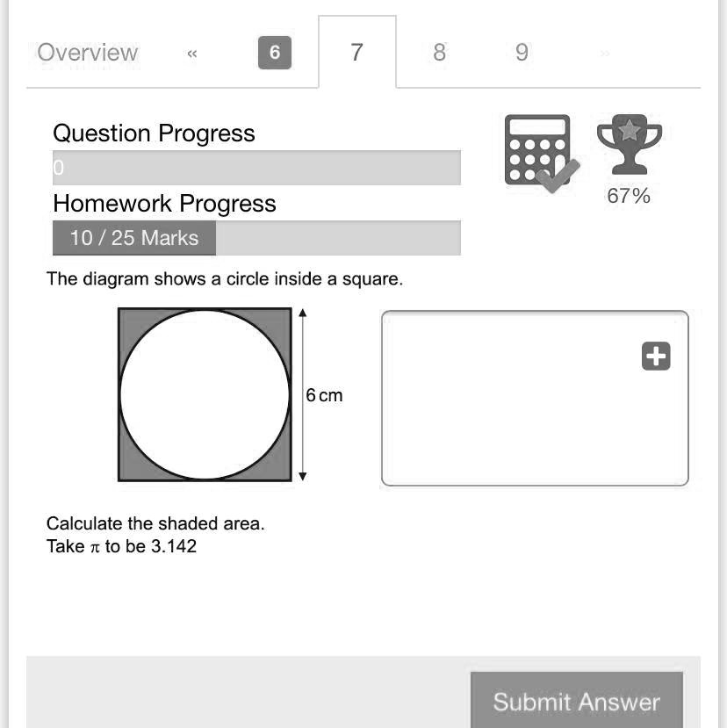Click the Homework Progress bar

337,238
